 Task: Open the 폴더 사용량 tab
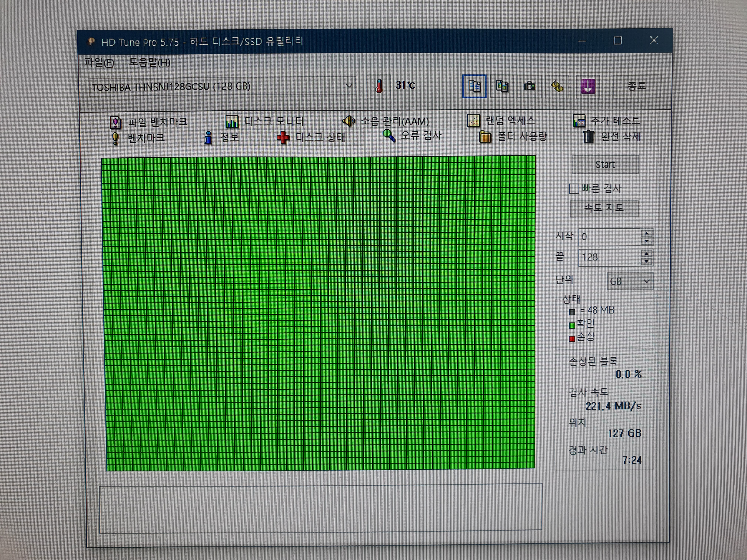pyautogui.click(x=513, y=137)
